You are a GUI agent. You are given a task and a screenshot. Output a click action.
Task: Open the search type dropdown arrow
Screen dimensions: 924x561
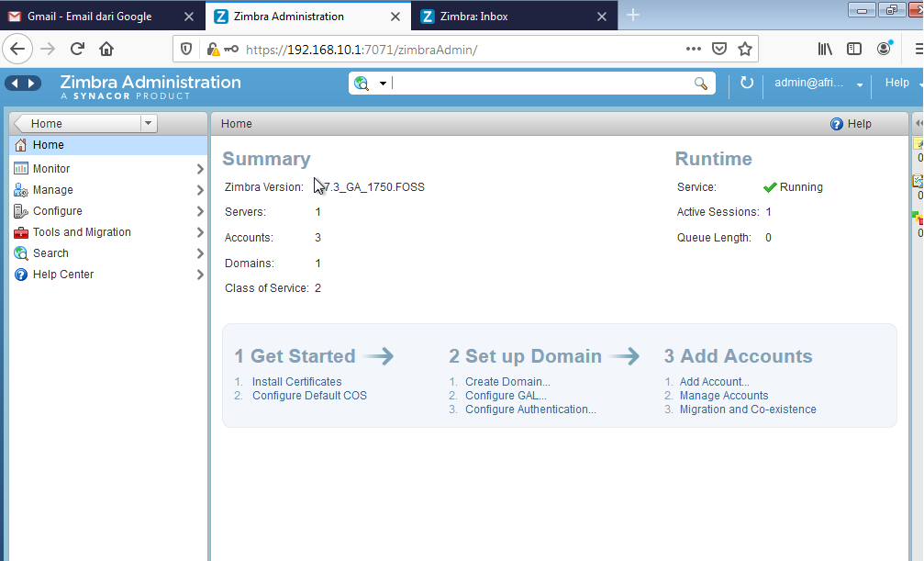[x=383, y=84]
